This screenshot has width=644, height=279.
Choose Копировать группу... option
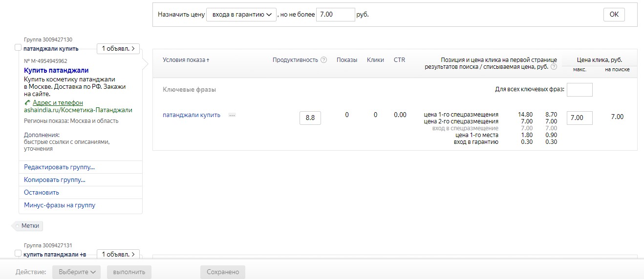click(55, 180)
